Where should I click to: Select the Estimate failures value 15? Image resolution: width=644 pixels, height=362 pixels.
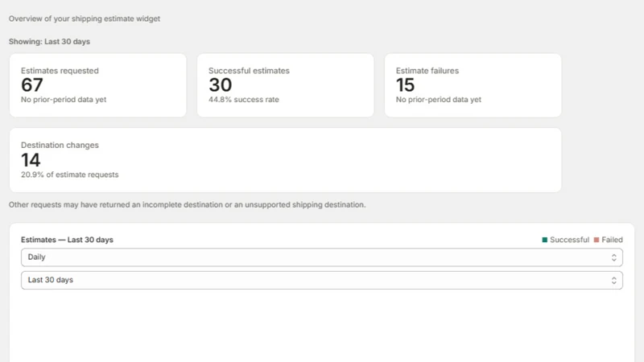406,85
